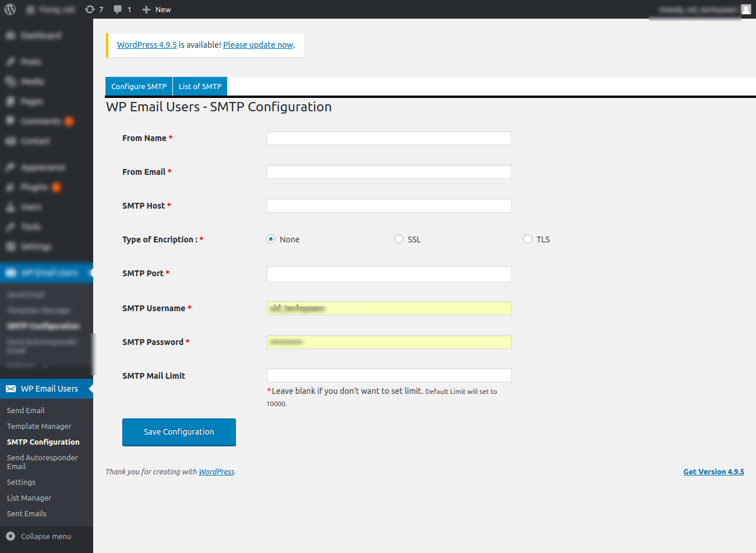Viewport: 756px width, 553px height.
Task: Click the WordPress logo in the admin bar
Action: click(x=10, y=9)
